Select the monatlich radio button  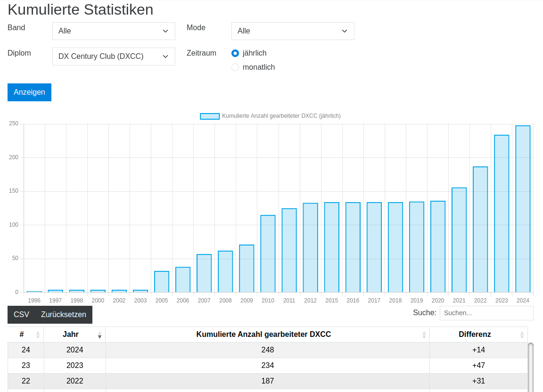(235, 67)
